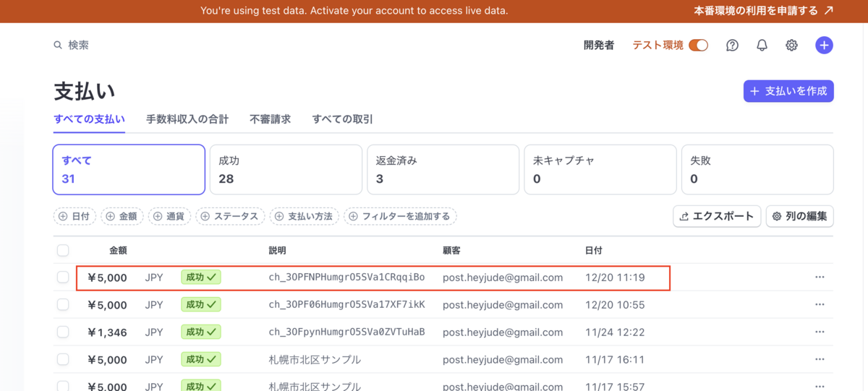Click the date 12/20 11:19
The height and width of the screenshot is (391, 868).
coord(615,277)
